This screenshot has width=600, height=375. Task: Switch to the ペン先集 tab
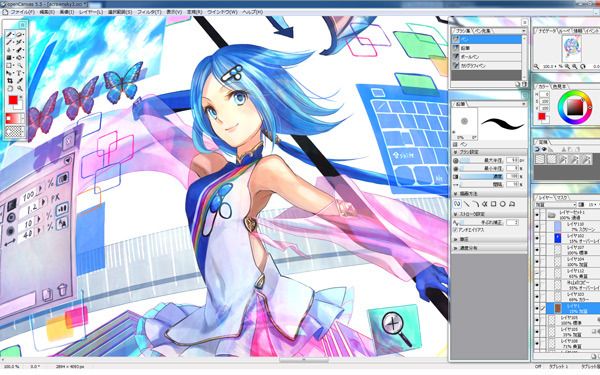click(x=482, y=31)
